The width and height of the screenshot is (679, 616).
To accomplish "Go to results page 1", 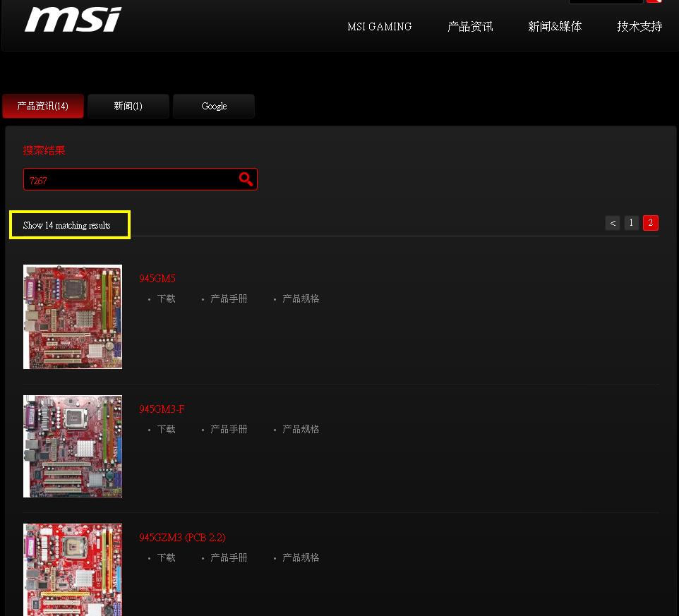I will (x=632, y=223).
